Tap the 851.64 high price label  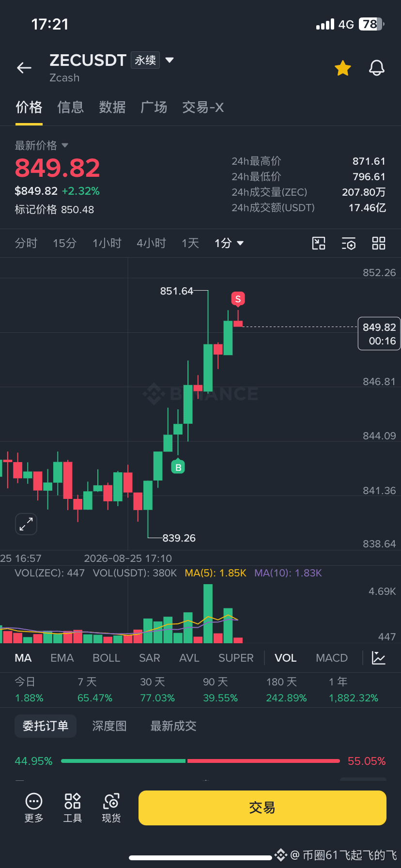point(177,291)
